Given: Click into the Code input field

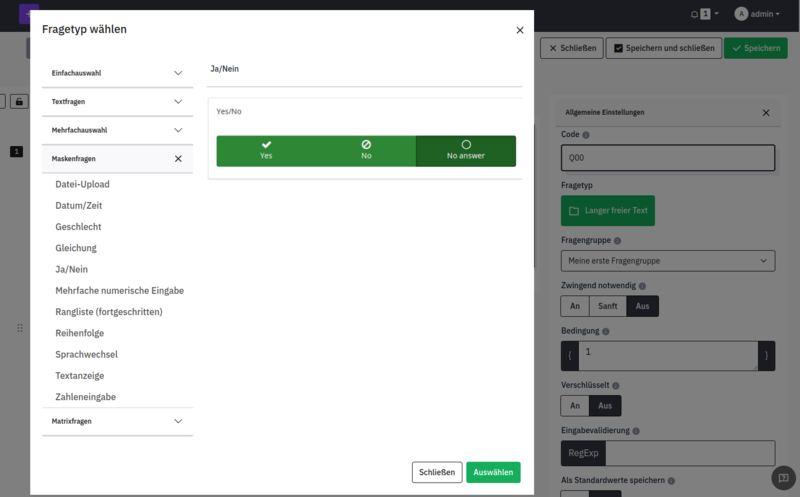Looking at the screenshot, I should (667, 158).
